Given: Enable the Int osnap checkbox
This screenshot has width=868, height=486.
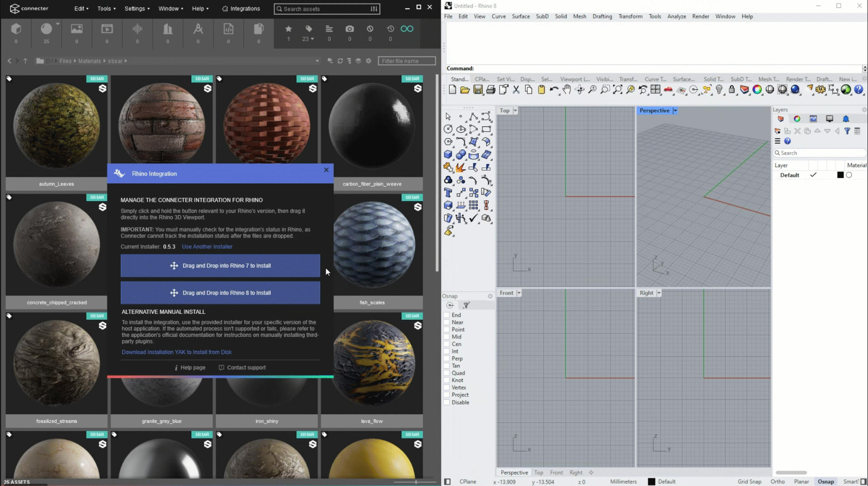Looking at the screenshot, I should (x=446, y=351).
